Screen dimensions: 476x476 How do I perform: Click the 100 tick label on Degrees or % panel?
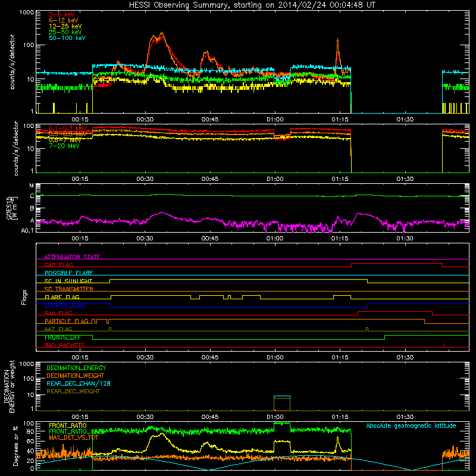(28, 423)
